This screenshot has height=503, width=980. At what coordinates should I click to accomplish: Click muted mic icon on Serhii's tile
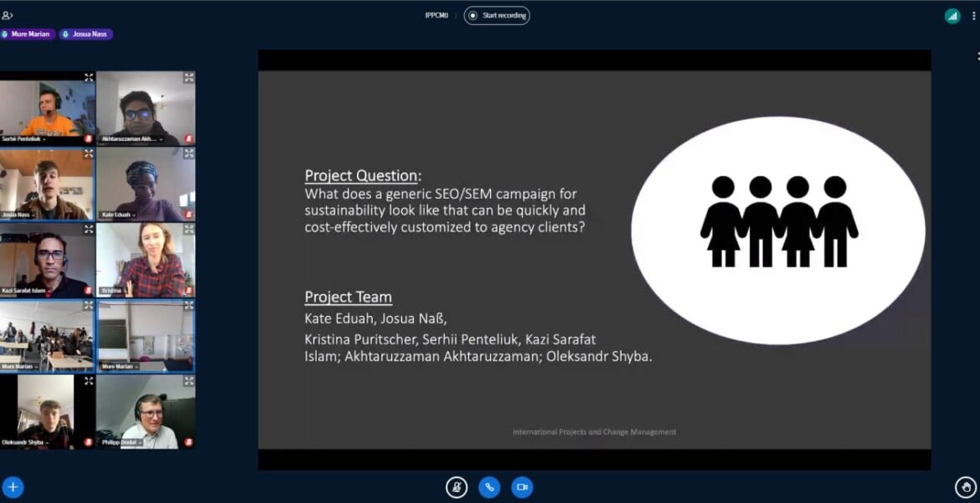[89, 139]
